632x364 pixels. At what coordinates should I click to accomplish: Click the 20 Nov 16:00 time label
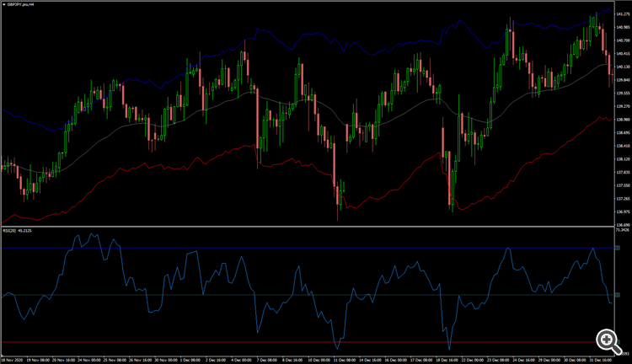[x=64, y=360]
